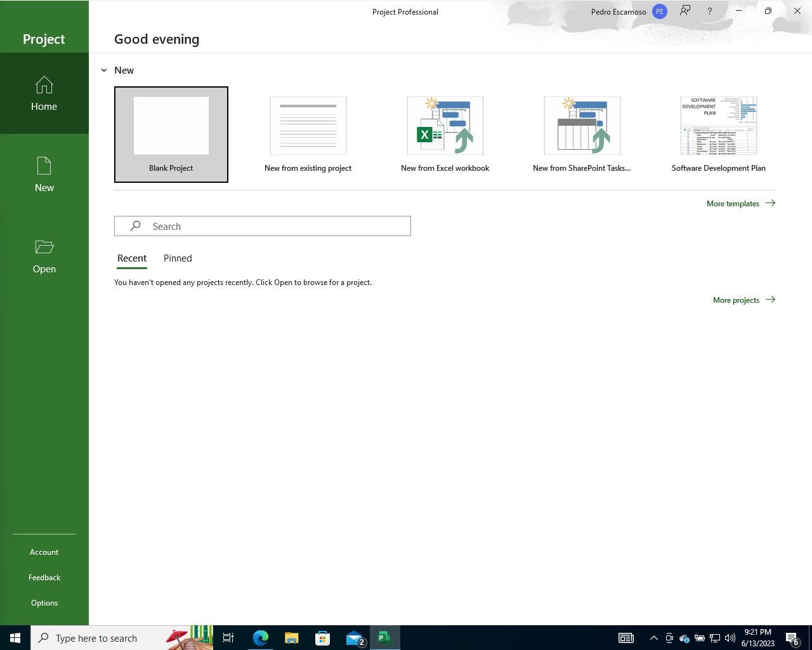Screen dimensions: 812x650
Task: Open the More templates link
Action: pos(740,204)
